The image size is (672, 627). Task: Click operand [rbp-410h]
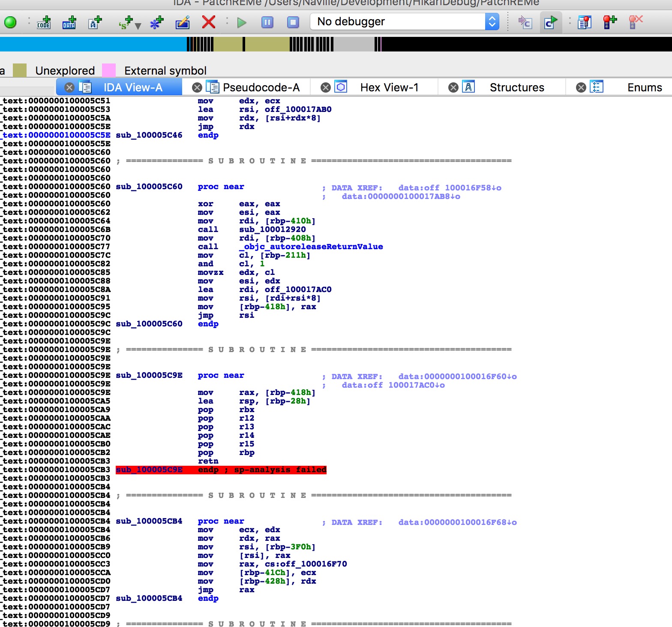pos(290,221)
